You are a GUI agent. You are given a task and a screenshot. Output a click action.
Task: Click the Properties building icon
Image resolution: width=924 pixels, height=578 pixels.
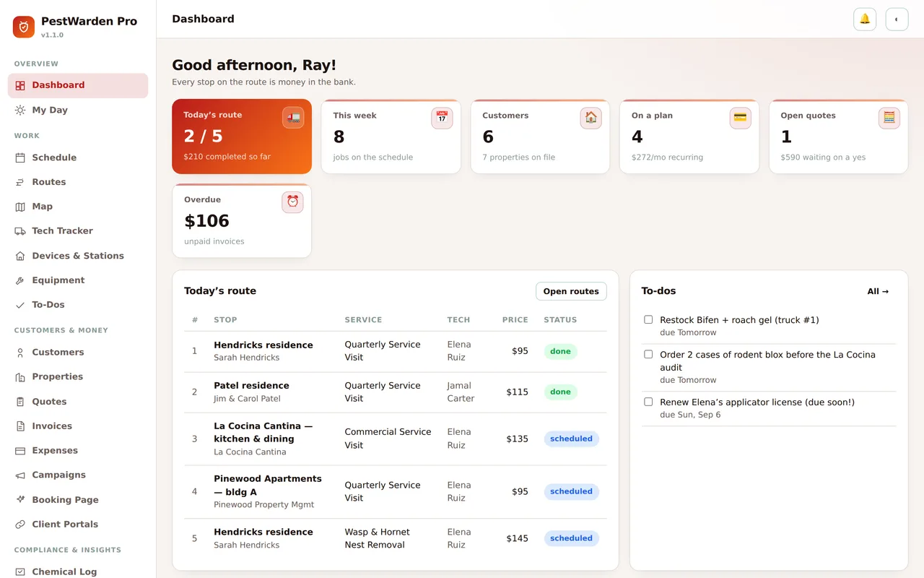pyautogui.click(x=20, y=377)
